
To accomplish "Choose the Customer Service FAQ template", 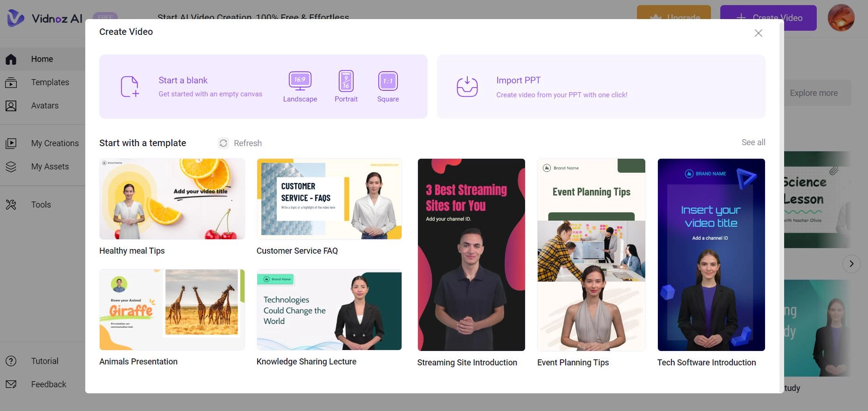I will pyautogui.click(x=329, y=199).
